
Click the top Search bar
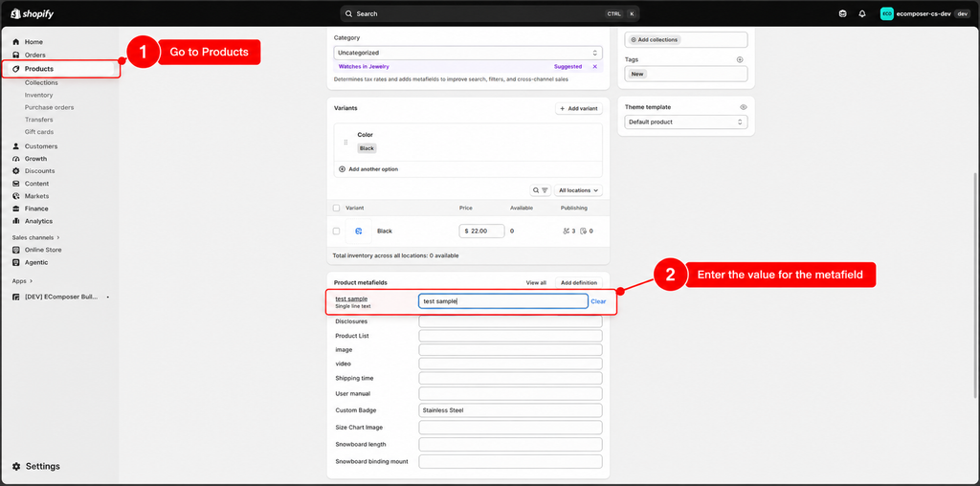489,13
